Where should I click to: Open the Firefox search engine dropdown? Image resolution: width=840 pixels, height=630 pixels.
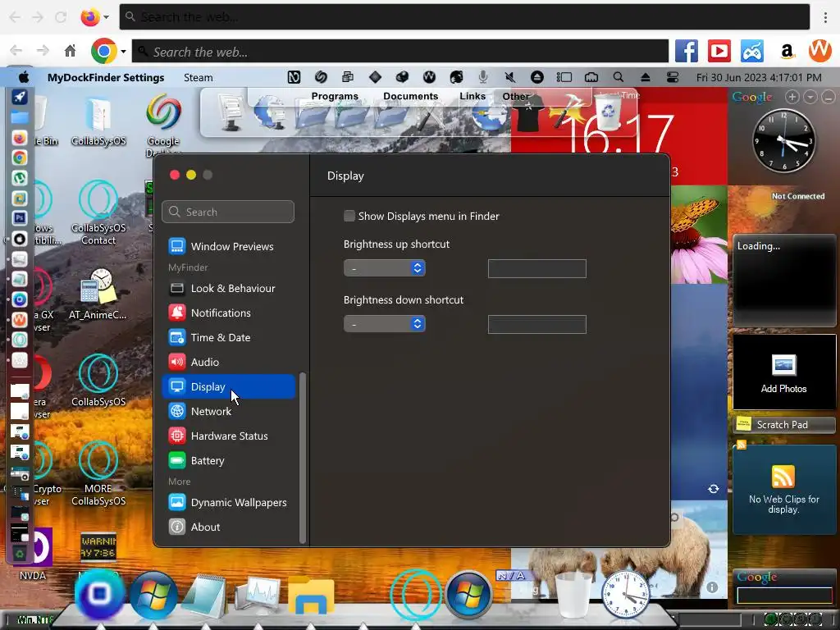click(106, 16)
